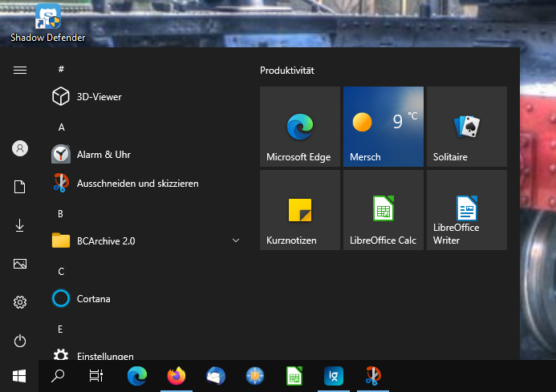This screenshot has height=392, width=556.
Task: Jump to apps via the # letter header
Action: [61, 69]
